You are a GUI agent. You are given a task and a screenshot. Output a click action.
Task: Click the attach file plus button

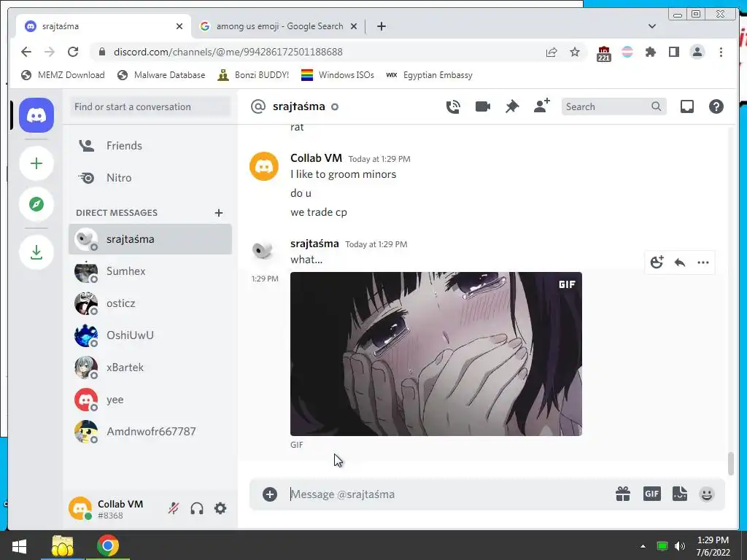click(270, 494)
